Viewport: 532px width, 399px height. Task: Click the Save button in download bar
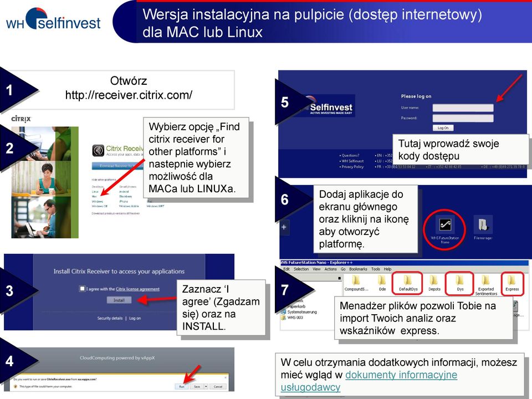[197, 386]
